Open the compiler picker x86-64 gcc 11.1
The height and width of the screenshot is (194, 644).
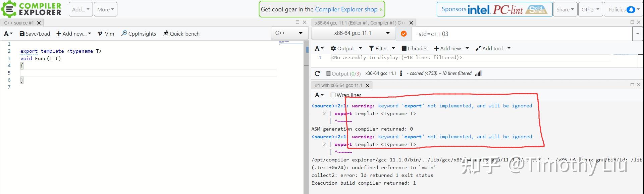[x=353, y=33]
